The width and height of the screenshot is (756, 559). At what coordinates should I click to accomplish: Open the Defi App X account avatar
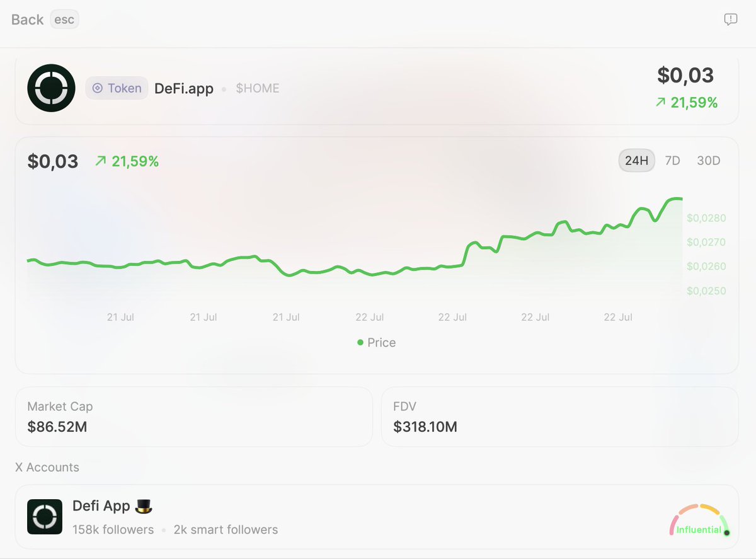(x=45, y=517)
